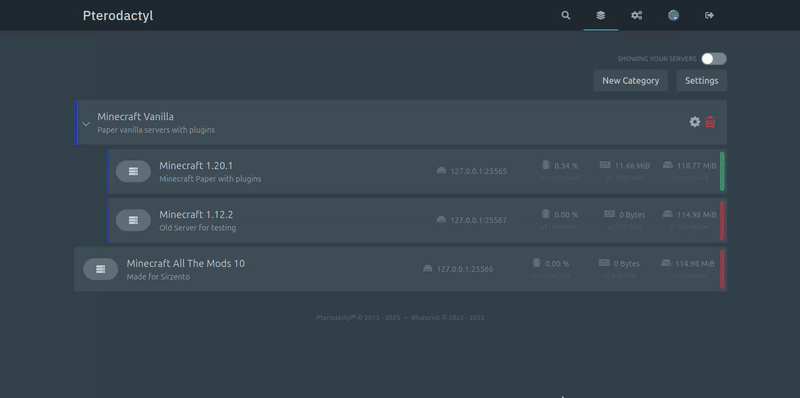The width and height of the screenshot is (800, 398).
Task: Click the Minecraft 1.12.2 server icon
Action: [133, 220]
